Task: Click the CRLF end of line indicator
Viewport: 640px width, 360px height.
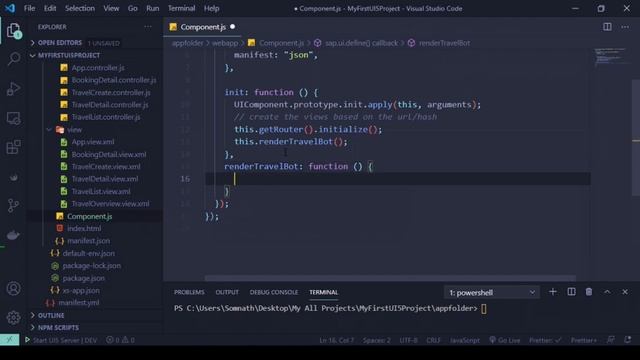Action: point(433,340)
